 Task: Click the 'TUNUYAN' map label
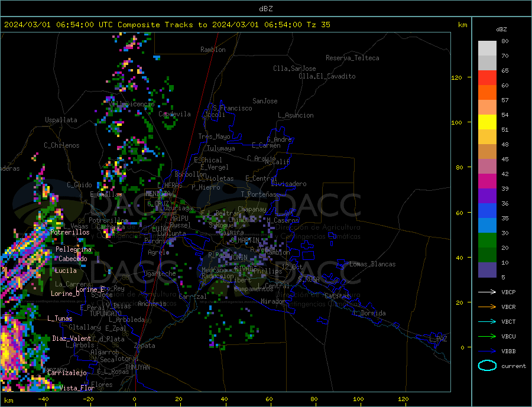pyautogui.click(x=137, y=367)
